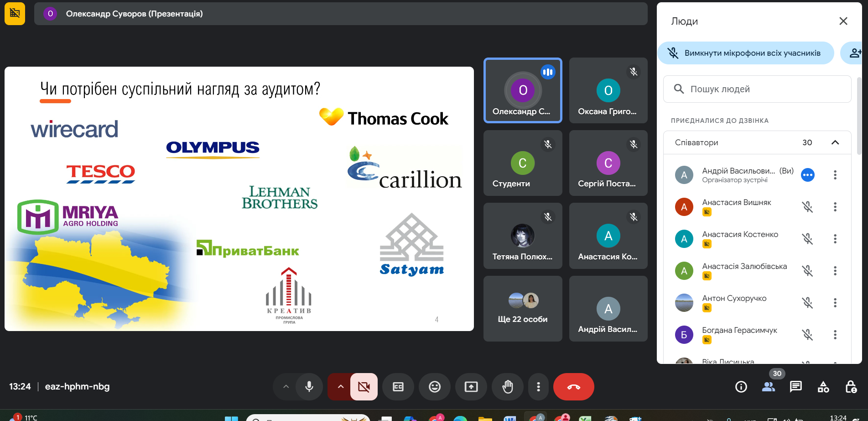Close the People side panel
The image size is (868, 421).
pyautogui.click(x=843, y=21)
